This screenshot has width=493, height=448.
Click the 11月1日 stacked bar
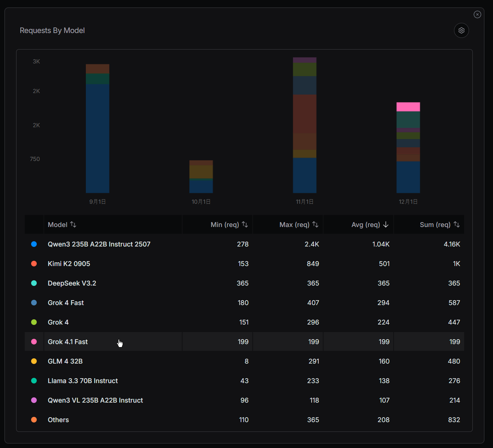pyautogui.click(x=305, y=125)
